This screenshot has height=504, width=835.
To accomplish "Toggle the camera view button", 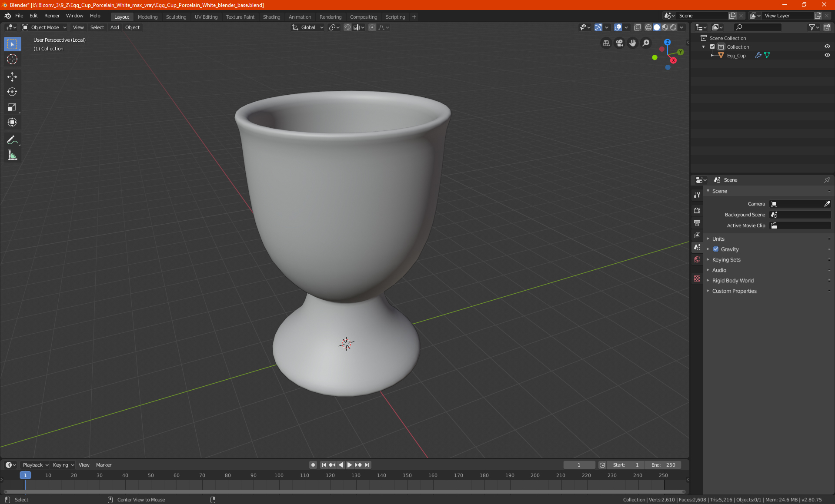I will (x=619, y=43).
